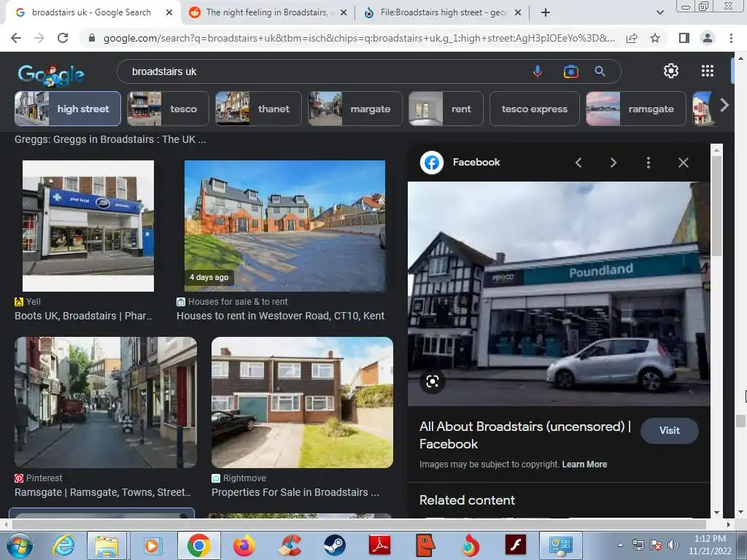747x560 pixels.
Task: Open a new browser tab
Action: point(546,12)
